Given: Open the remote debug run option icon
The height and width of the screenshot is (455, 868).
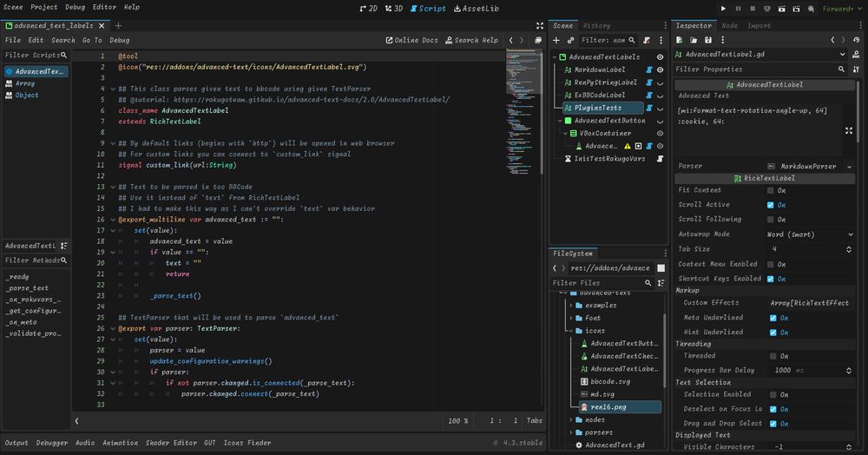Looking at the screenshot, I should (766, 9).
